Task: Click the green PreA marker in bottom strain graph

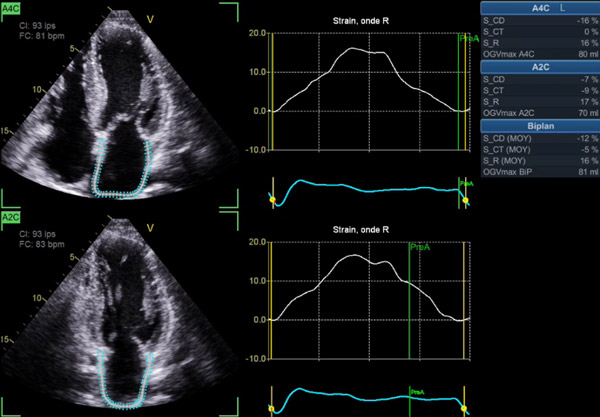Action: pos(419,246)
